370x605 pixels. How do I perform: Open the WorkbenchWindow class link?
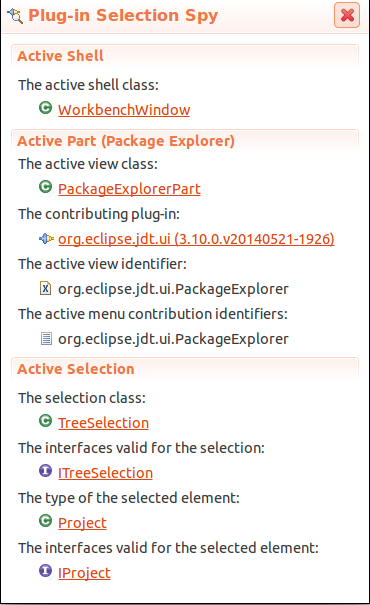[124, 110]
